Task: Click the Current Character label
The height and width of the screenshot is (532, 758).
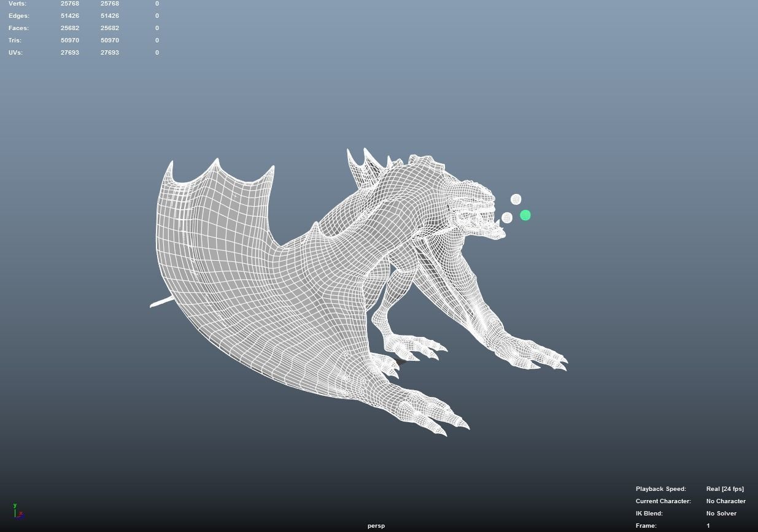Action: click(x=663, y=501)
